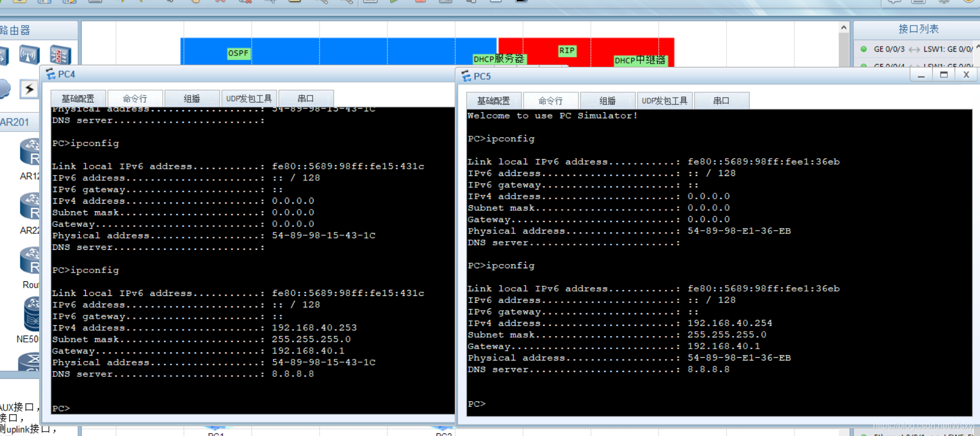The width and height of the screenshot is (980, 436).
Task: Select the WLAN access device icon in device panel
Action: [29, 55]
